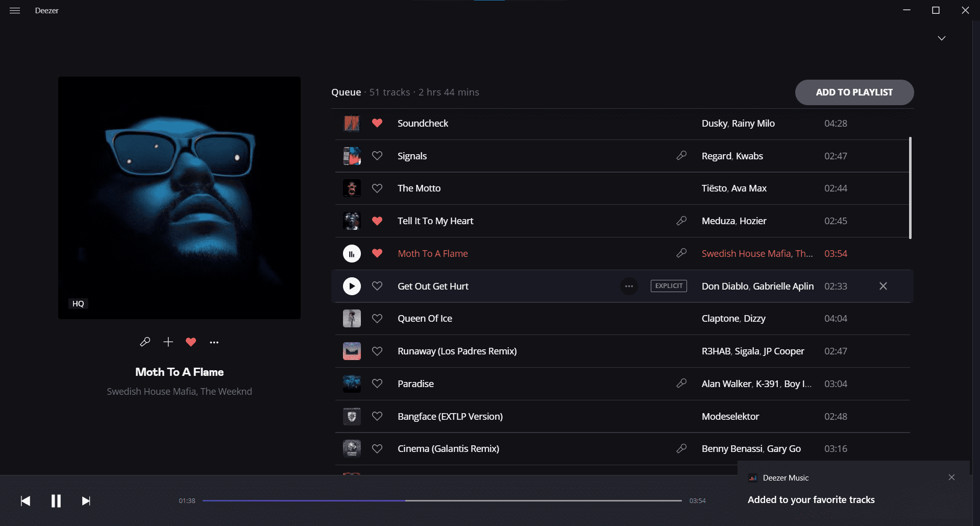Viewport: 980px width, 526px height.
Task: Show lyrics for Cinema (Galantis Remix)
Action: (x=681, y=448)
